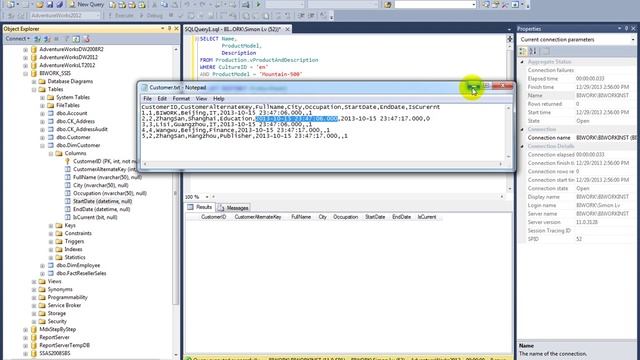
Task: Click the Copy icon in the toolbar
Action: pos(164,4)
